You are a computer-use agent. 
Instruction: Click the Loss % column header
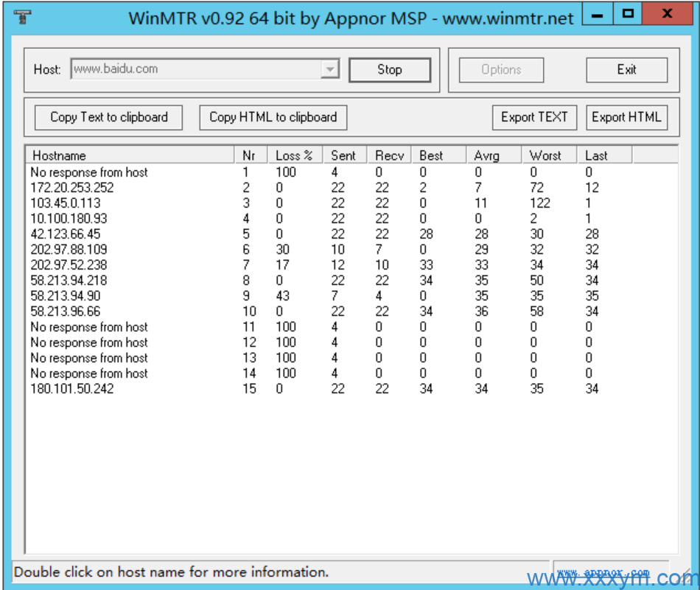tap(295, 155)
